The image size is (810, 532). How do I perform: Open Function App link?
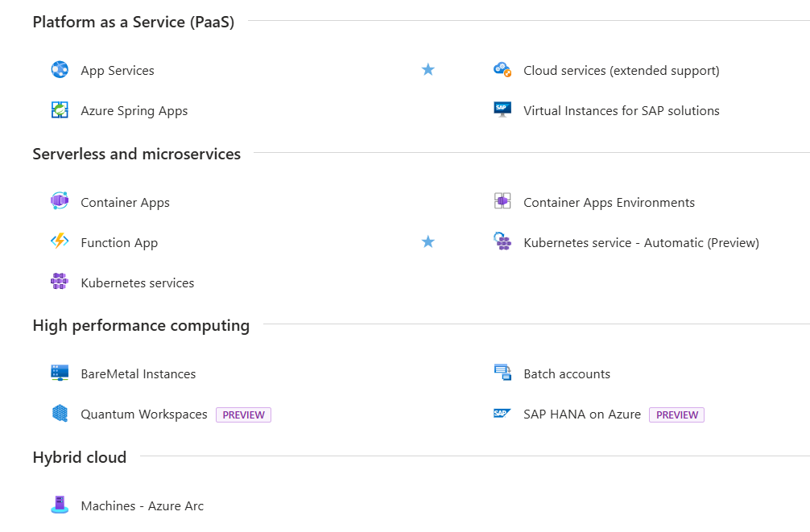[119, 243]
